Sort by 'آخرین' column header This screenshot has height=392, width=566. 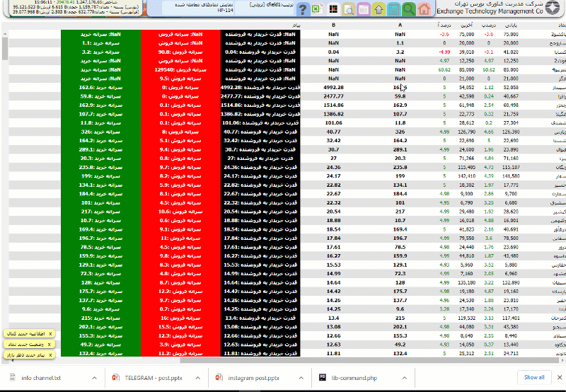[x=466, y=25]
